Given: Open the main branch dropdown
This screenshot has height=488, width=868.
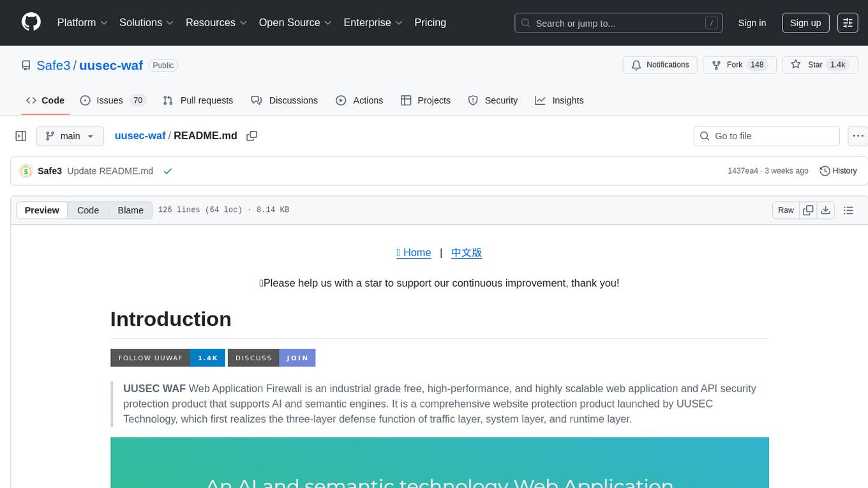Looking at the screenshot, I should pos(70,136).
